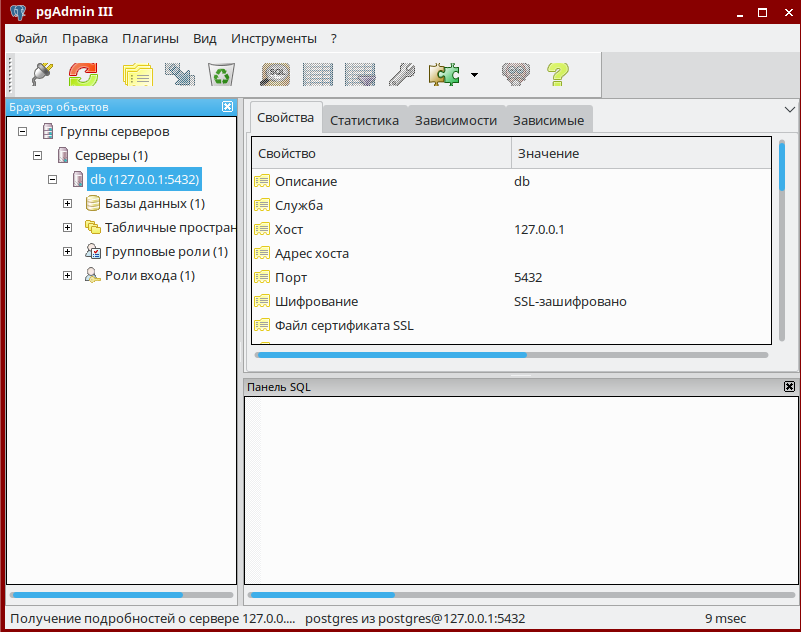Collapse the Серверы (1) node

(x=37, y=156)
